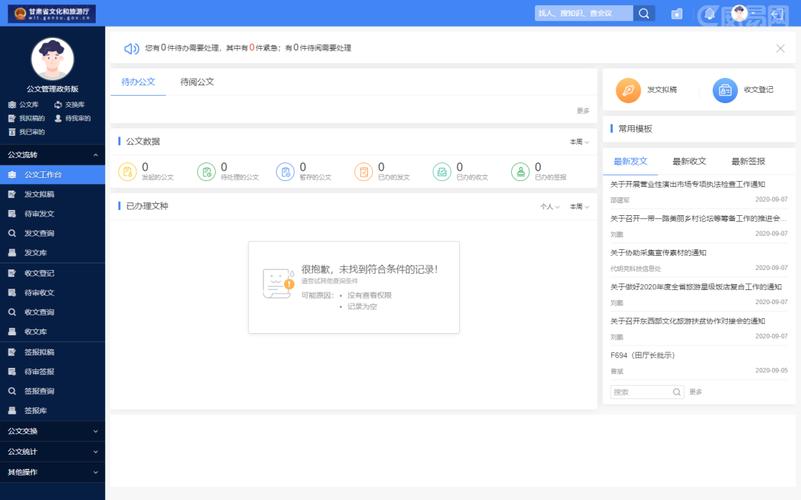
Task: Open 发文查询 in the sidebar
Action: coord(39,233)
